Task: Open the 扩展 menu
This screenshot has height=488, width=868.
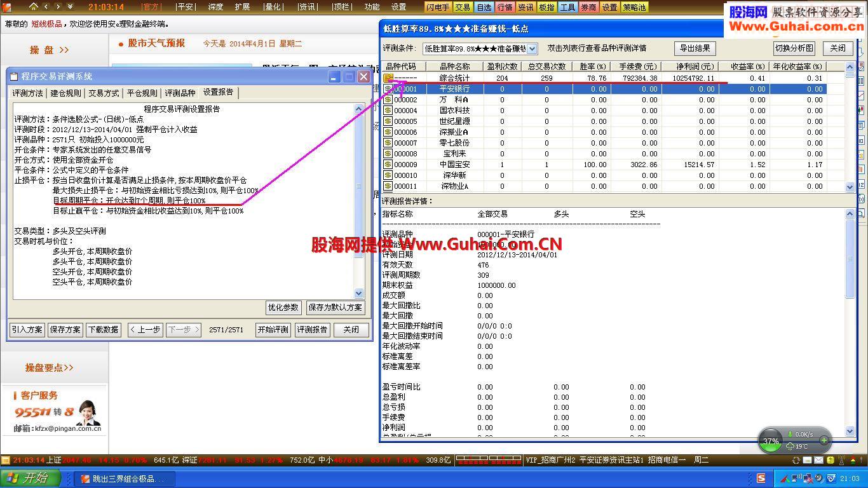Action: (x=242, y=7)
